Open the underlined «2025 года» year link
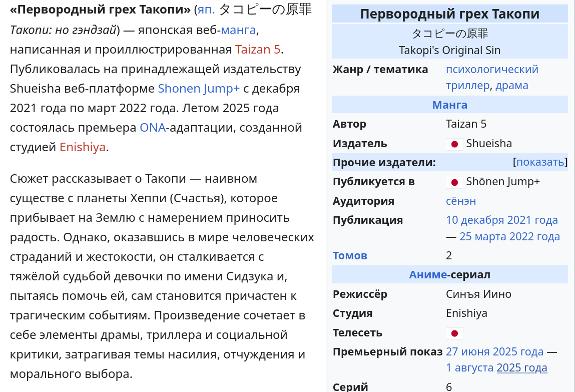Viewport: 575px width, 392px height. pos(522,368)
